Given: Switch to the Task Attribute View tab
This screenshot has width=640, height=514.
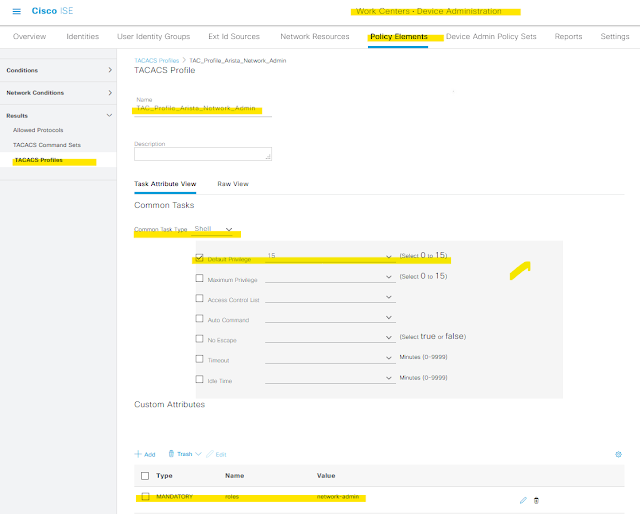Looking at the screenshot, I should (165, 184).
